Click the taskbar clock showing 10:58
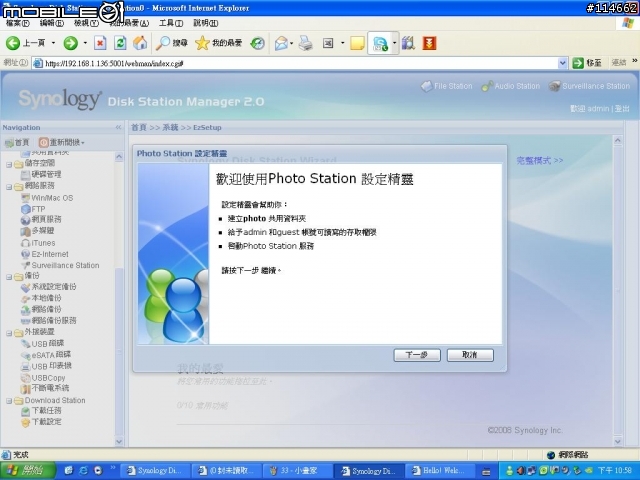The width and height of the screenshot is (640, 480). tap(616, 471)
